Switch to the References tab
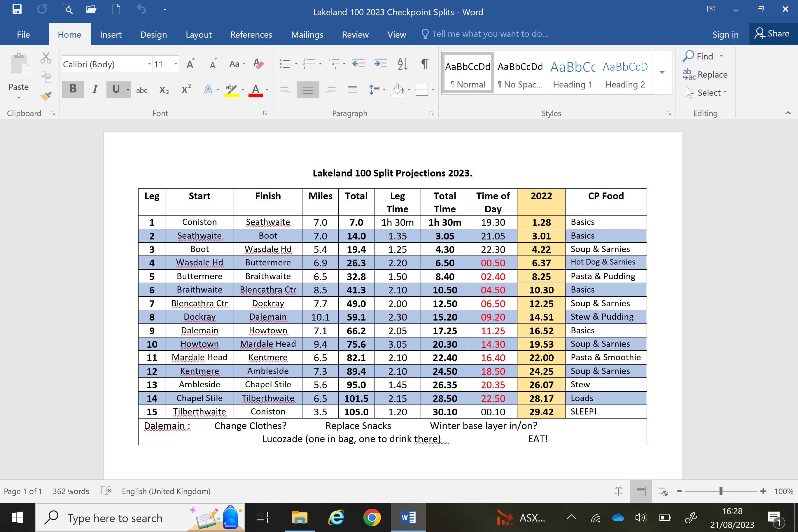Image resolution: width=798 pixels, height=532 pixels. tap(251, 35)
